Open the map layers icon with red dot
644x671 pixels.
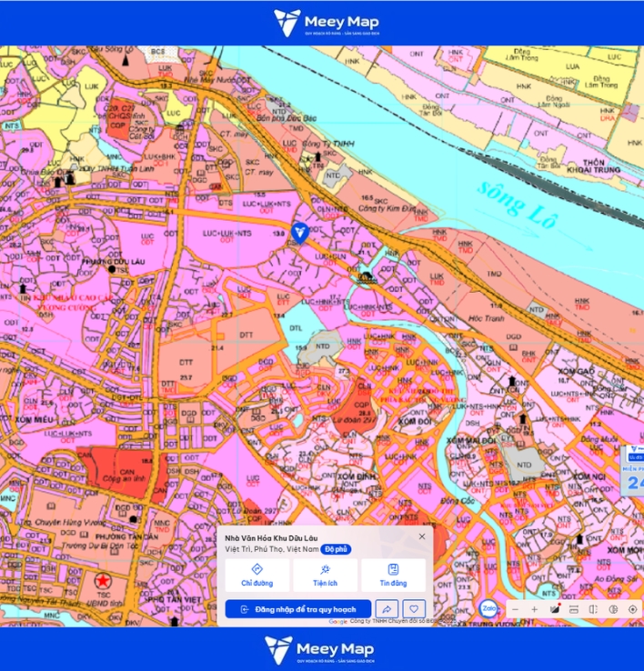[555, 609]
